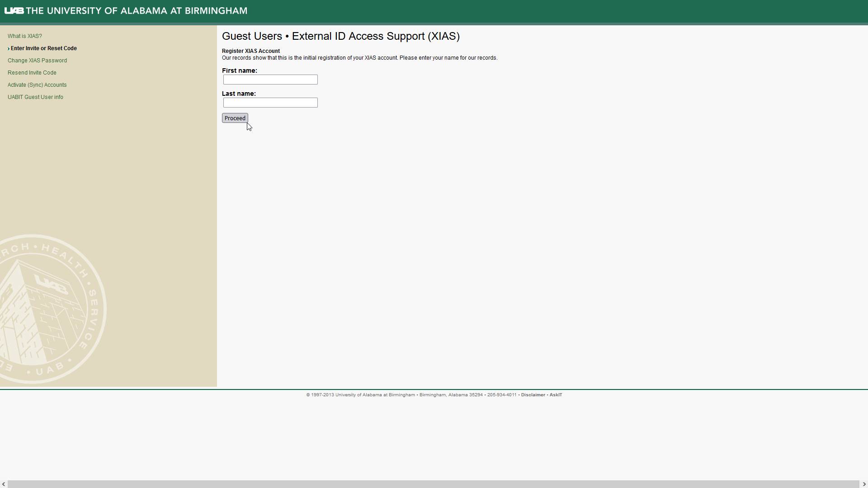Screen dimensions: 868x488
Task: Open the Disclaimer footer link
Action: tap(533, 395)
